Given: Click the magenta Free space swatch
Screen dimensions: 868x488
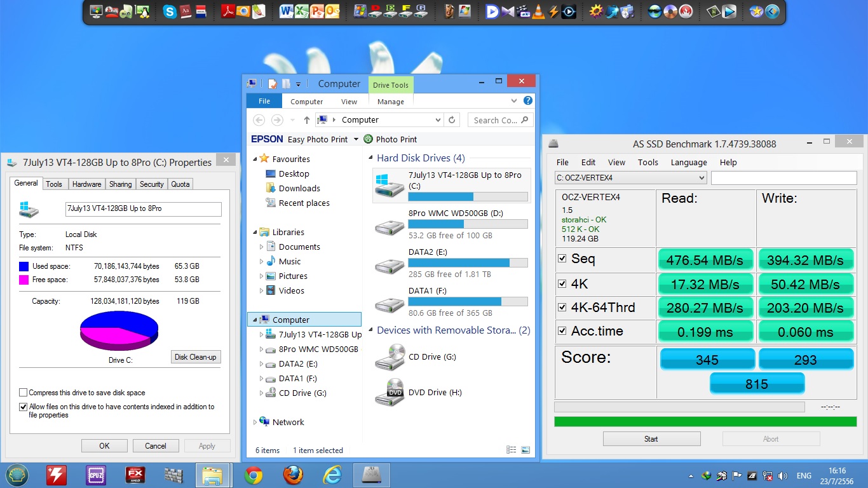Looking at the screenshot, I should click(24, 280).
